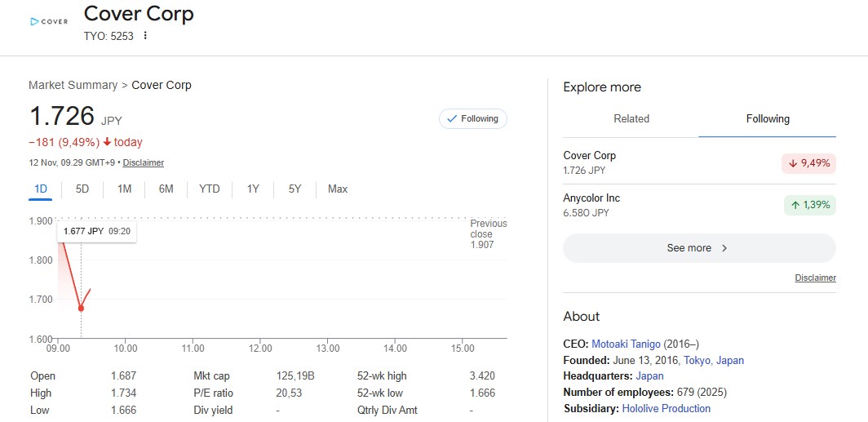Click the Cover Corp logo icon
The width and height of the screenshot is (868, 422).
click(49, 21)
